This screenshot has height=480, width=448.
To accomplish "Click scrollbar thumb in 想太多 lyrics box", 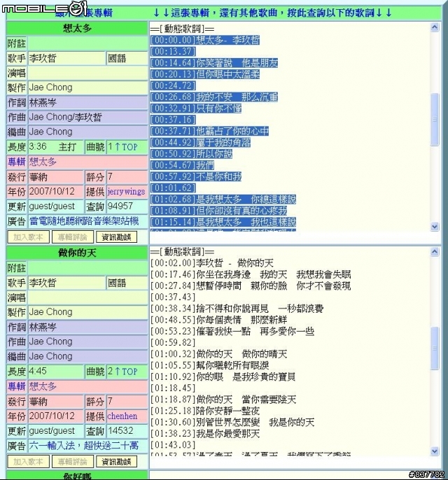I will 435,120.
